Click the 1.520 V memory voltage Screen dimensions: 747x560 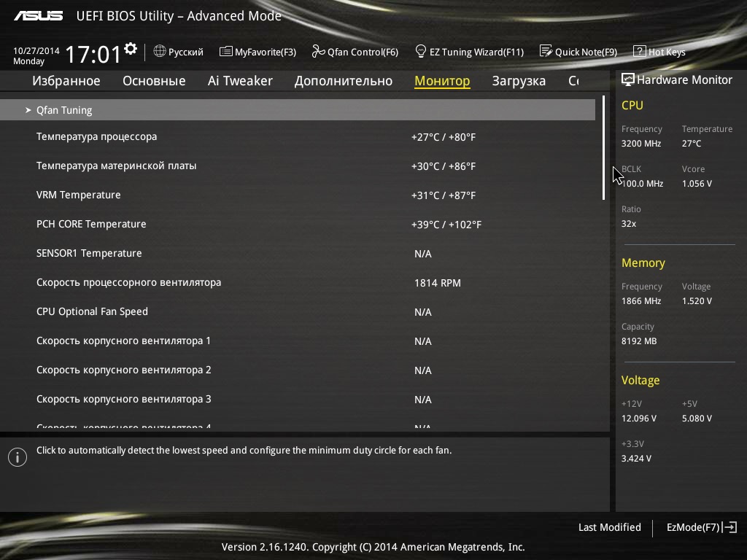tap(697, 301)
